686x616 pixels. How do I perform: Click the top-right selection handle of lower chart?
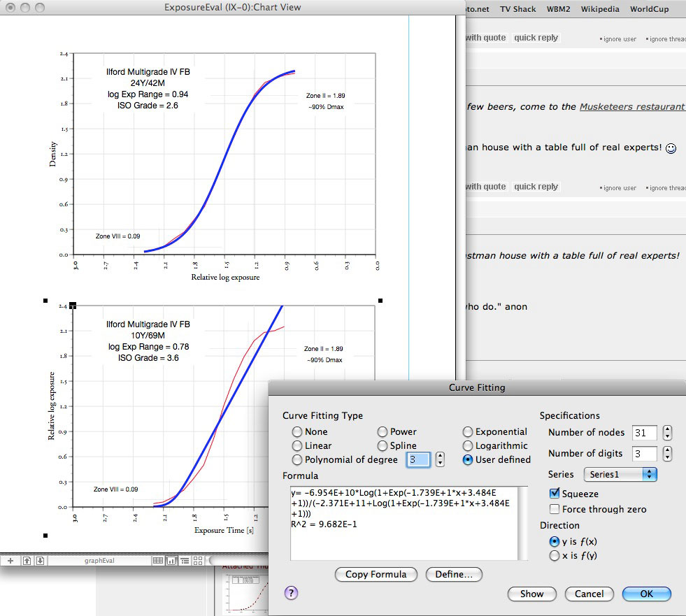pos(380,301)
